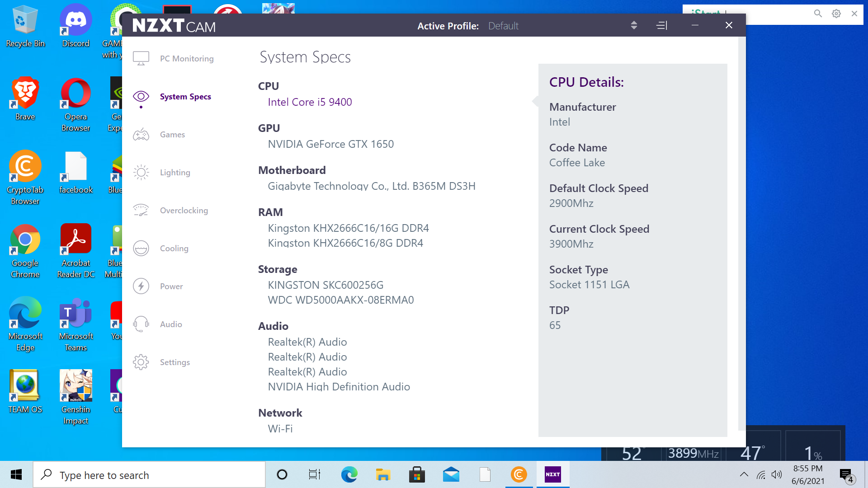This screenshot has width=868, height=488.
Task: Select the Power lightning icon
Action: 141,286
